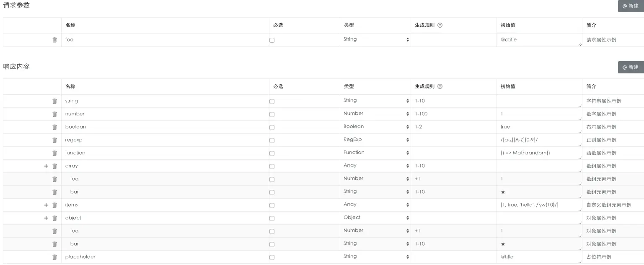Open type dropdown for string row
Viewport: 644px width, 265px height.
click(x=375, y=101)
